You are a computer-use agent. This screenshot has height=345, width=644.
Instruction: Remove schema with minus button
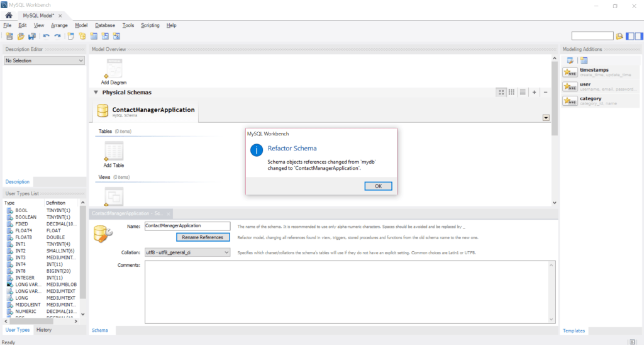(x=545, y=92)
